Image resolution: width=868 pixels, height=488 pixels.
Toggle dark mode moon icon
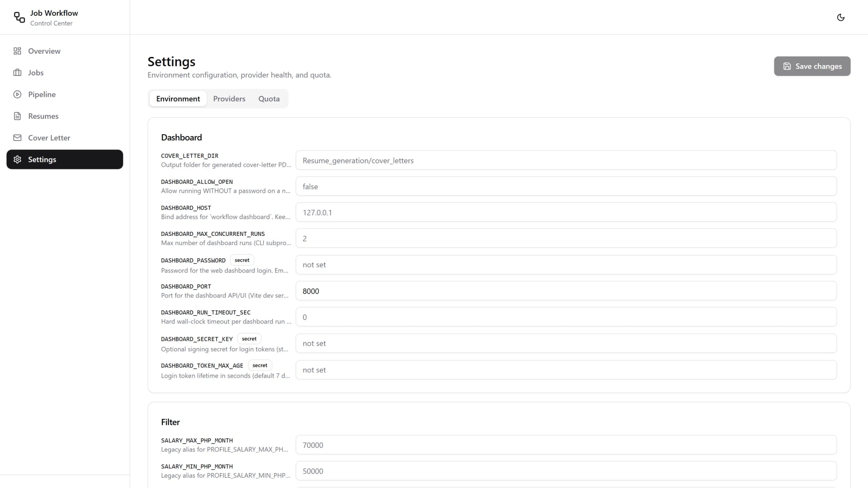click(841, 17)
